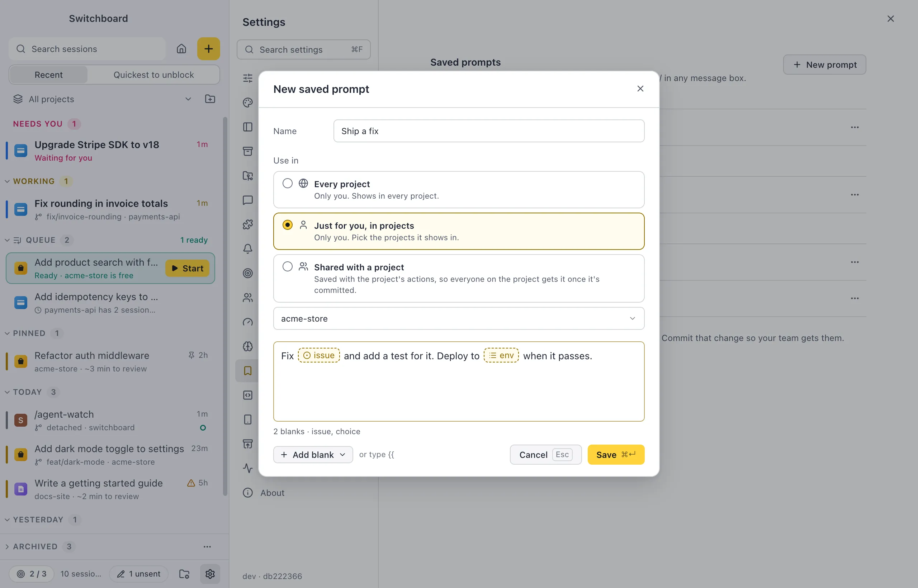Viewport: 918px width, 588px height.
Task: Open the saved prompts bookmark icon
Action: point(248,371)
